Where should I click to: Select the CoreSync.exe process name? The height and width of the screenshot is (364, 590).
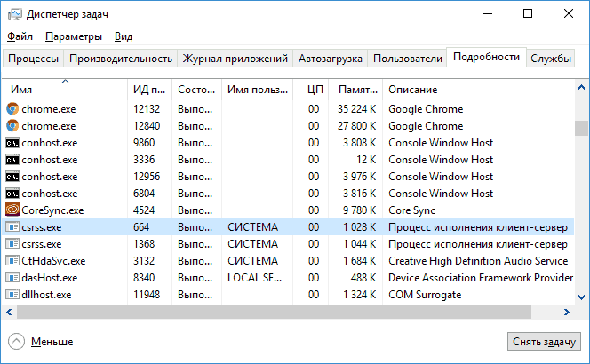[x=52, y=210]
